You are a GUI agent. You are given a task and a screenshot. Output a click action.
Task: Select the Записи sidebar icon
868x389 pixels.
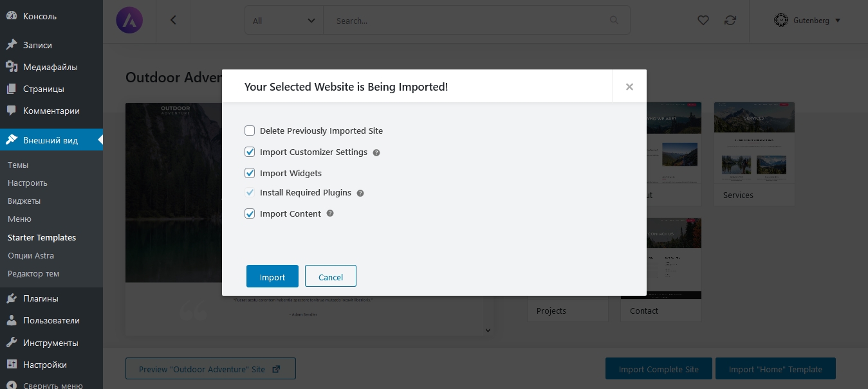[13, 44]
